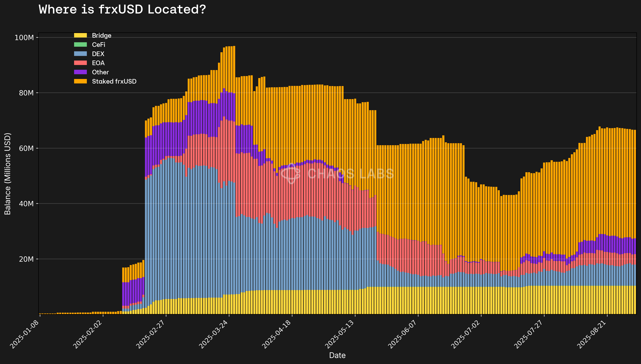Click the CHAOS LABS watermark text
Viewport: 641px width, 364px height.
[x=351, y=173]
